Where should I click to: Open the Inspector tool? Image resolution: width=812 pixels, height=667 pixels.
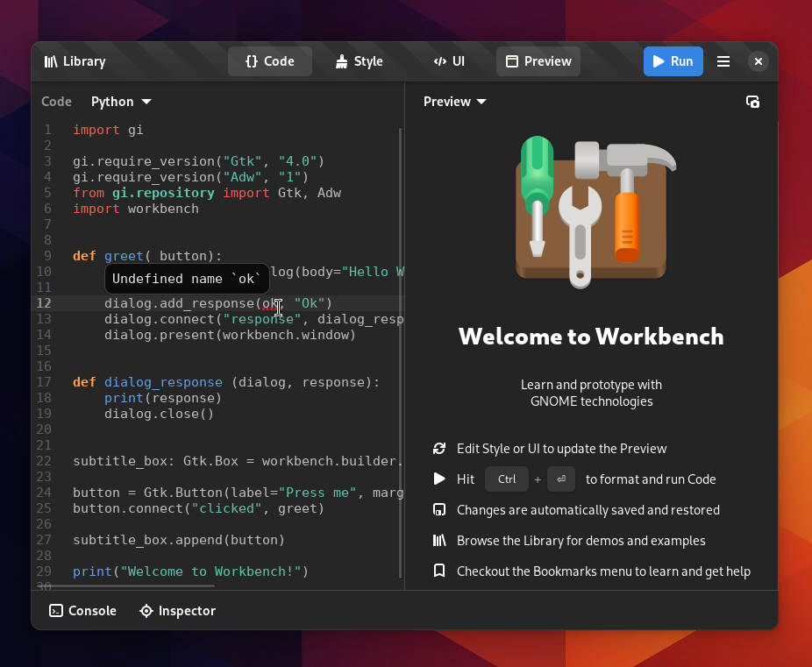click(x=178, y=611)
